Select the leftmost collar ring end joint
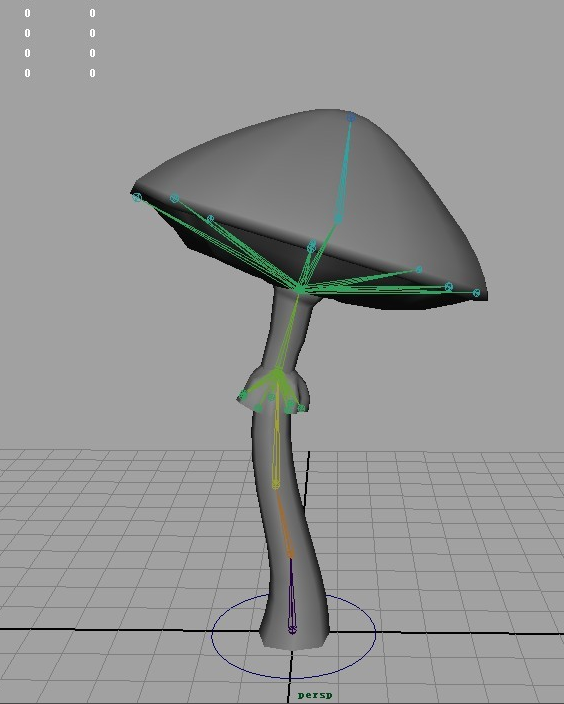Viewport: 564px width, 704px height. pos(243,395)
